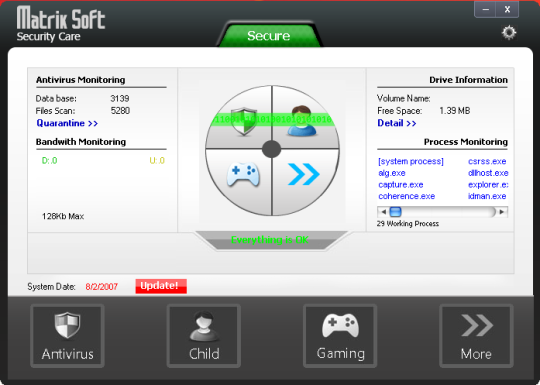The height and width of the screenshot is (385, 540).
Task: Open the Child protection section
Action: pos(204,336)
